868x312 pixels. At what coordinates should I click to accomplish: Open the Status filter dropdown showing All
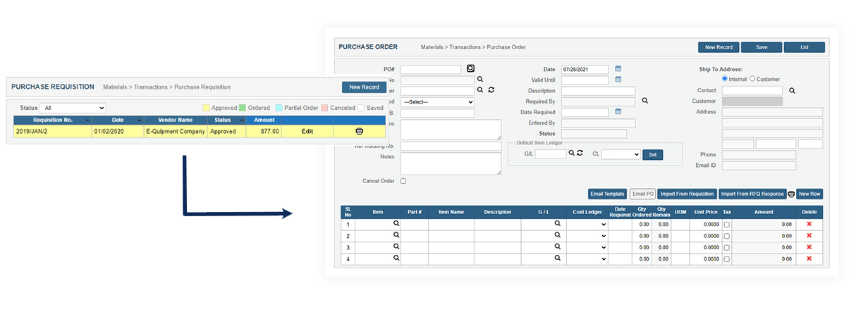point(73,108)
